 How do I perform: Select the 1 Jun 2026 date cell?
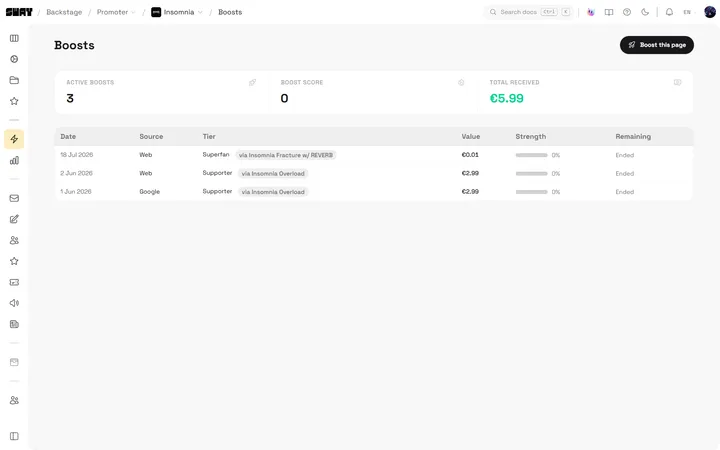point(76,191)
